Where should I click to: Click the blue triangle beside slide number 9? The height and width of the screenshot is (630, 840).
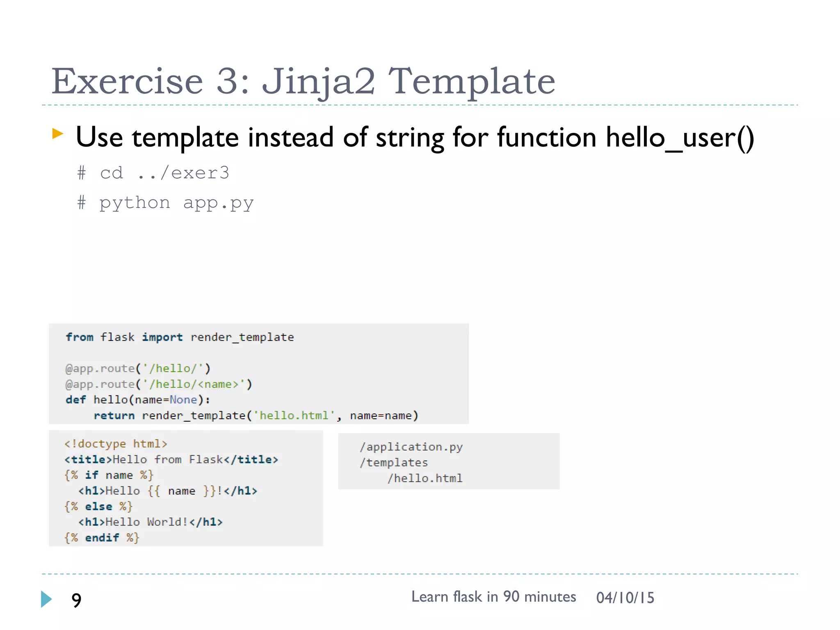coord(46,599)
